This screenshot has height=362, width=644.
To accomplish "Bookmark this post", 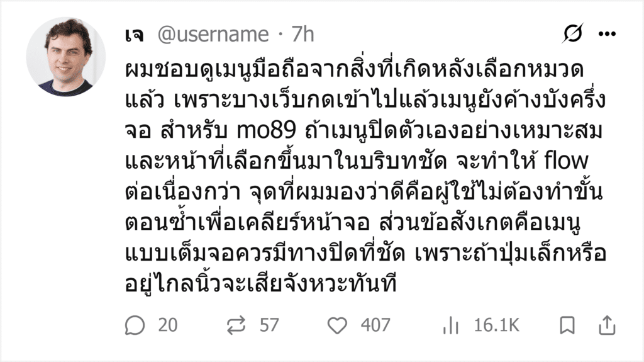I will pos(567,325).
